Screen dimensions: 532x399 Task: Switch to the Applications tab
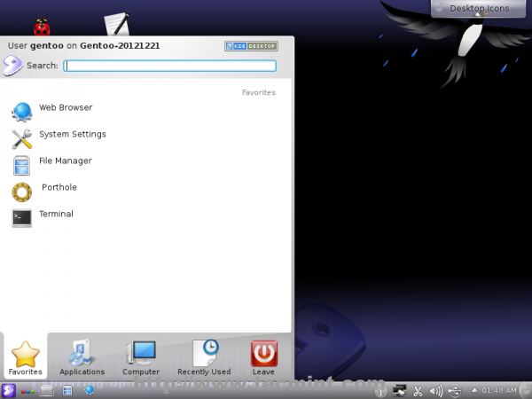[82, 357]
